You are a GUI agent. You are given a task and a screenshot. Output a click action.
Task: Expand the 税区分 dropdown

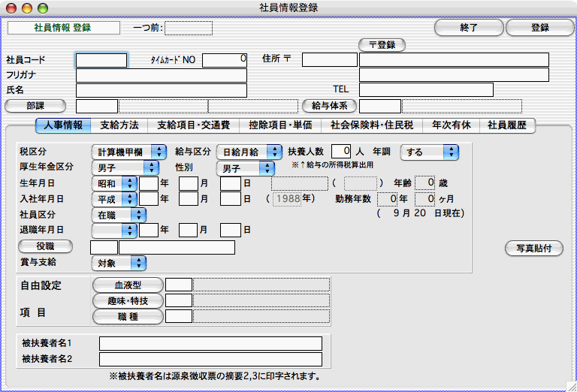[x=128, y=152]
